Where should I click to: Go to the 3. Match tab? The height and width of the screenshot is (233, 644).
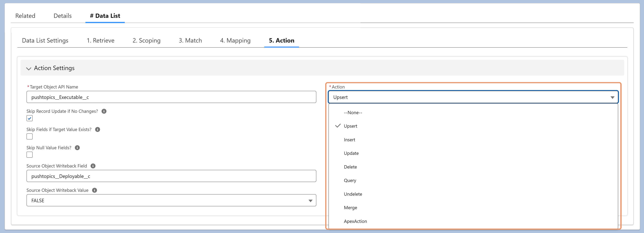190,41
